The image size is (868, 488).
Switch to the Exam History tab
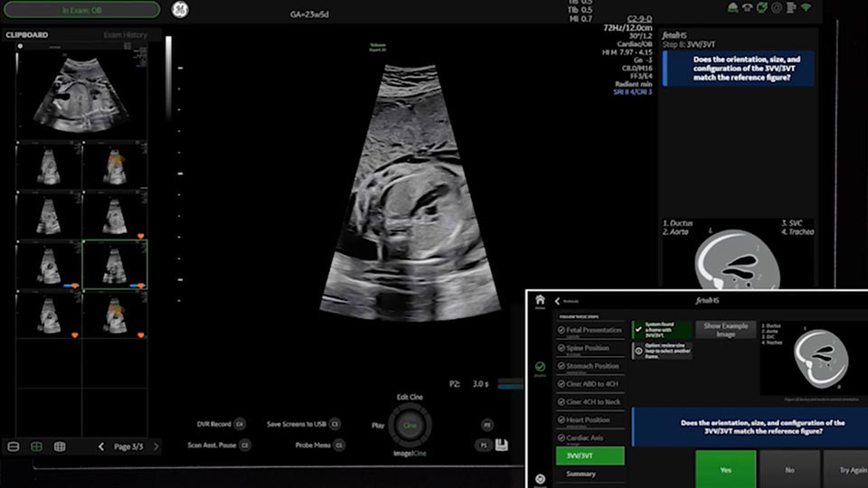tap(124, 34)
